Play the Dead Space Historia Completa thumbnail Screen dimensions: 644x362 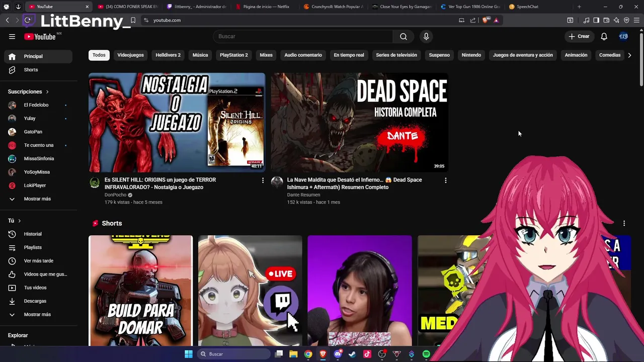(359, 123)
